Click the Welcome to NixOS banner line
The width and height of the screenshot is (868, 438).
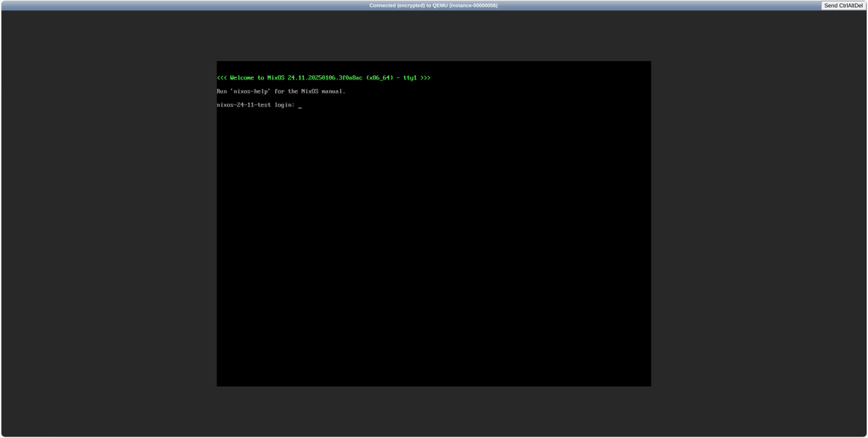pyautogui.click(x=323, y=77)
